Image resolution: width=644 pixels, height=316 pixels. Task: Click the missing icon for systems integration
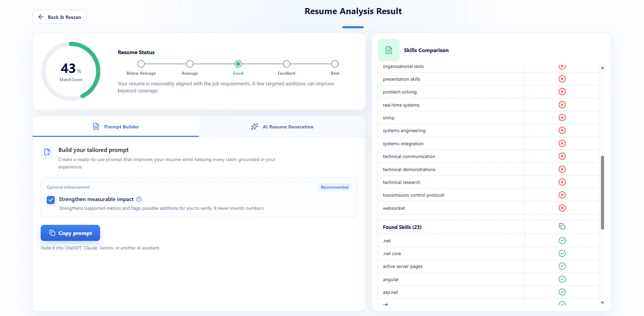click(x=562, y=144)
